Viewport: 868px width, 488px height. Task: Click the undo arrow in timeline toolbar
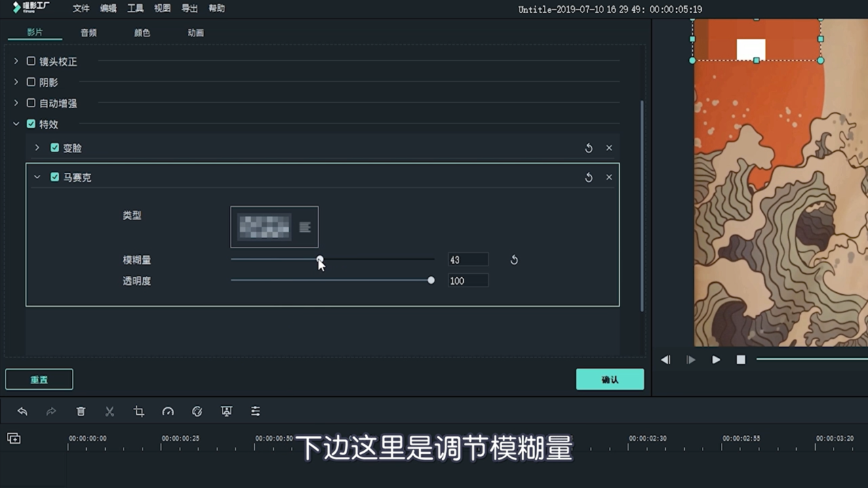tap(22, 411)
